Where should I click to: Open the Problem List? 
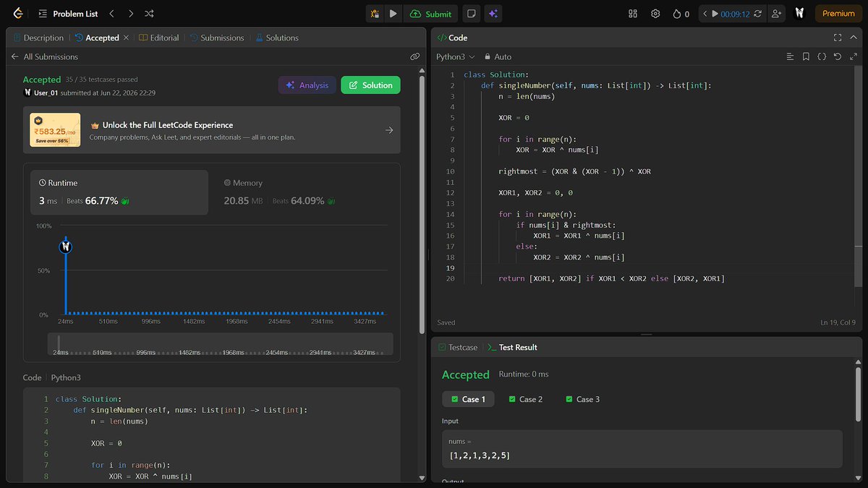point(68,13)
